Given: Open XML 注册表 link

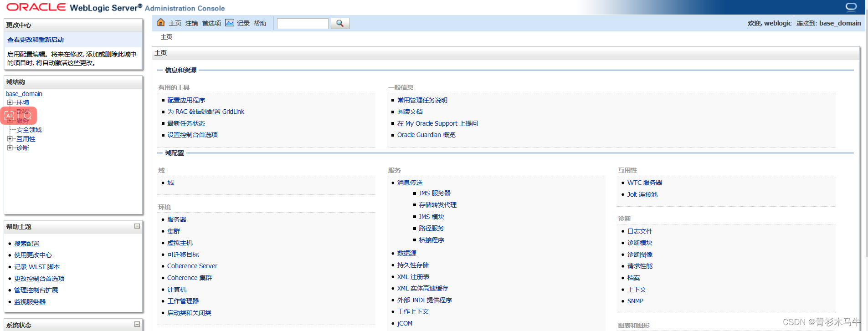Looking at the screenshot, I should click(413, 277).
